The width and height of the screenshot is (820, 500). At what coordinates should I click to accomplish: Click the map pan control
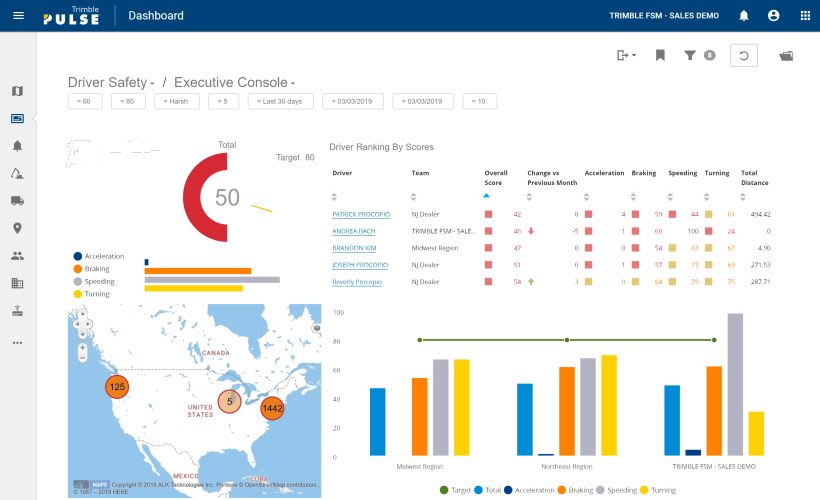point(83,324)
